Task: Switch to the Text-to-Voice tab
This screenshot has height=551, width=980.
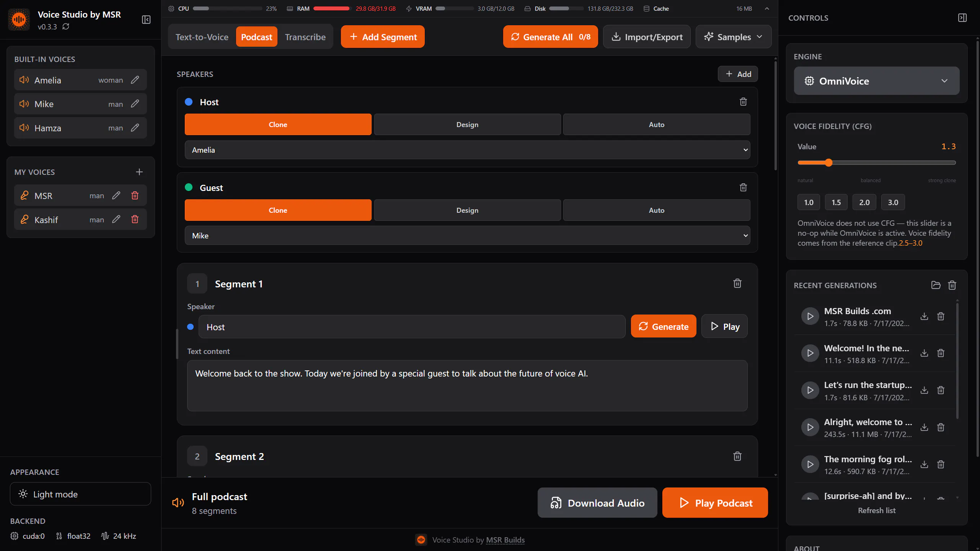Action: [x=202, y=37]
